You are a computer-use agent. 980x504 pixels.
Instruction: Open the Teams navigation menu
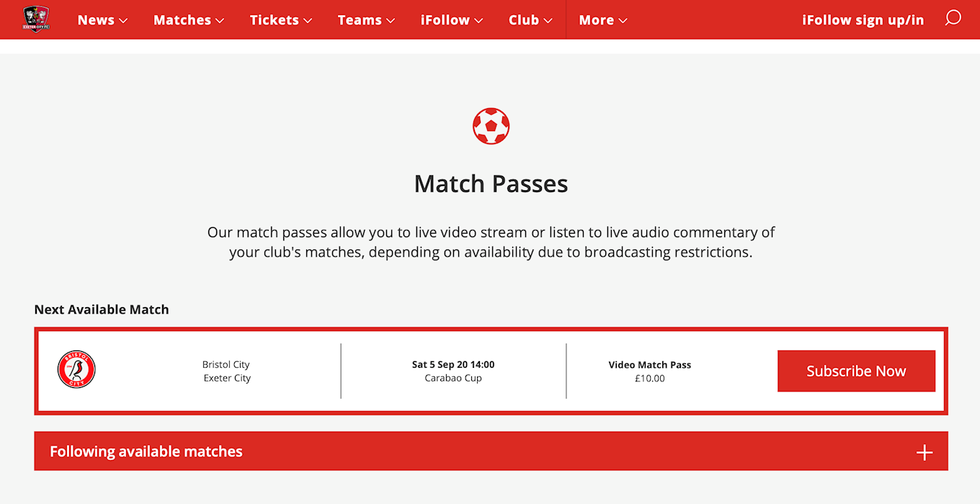[x=366, y=20]
